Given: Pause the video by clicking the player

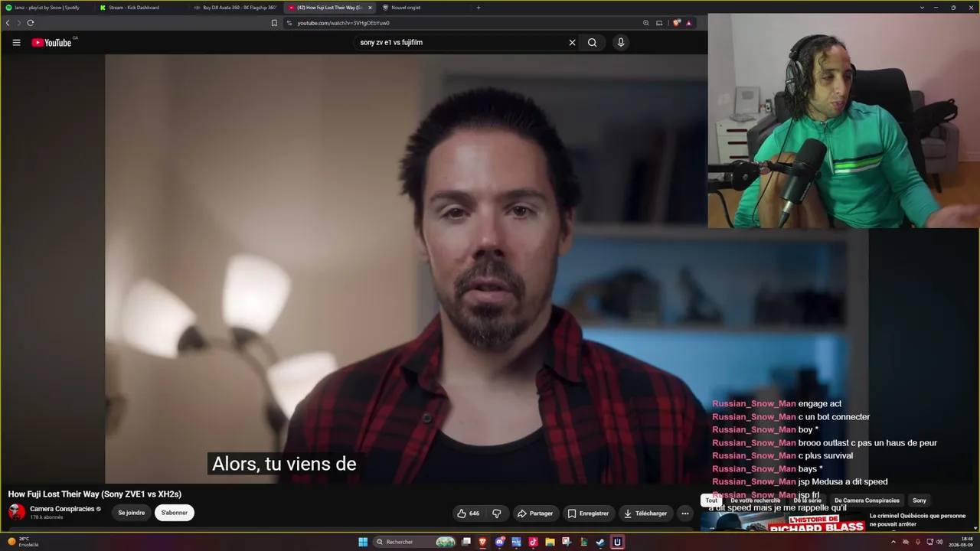Looking at the screenshot, I should click(406, 268).
